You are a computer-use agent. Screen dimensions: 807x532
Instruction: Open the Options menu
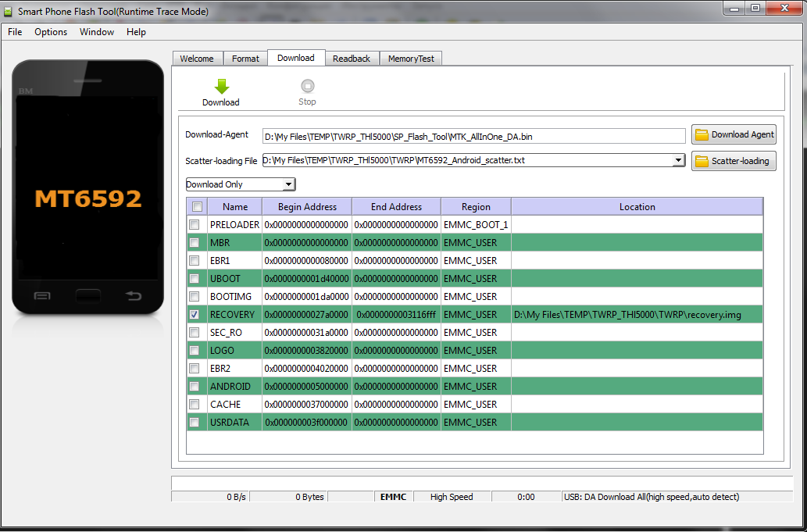click(51, 32)
